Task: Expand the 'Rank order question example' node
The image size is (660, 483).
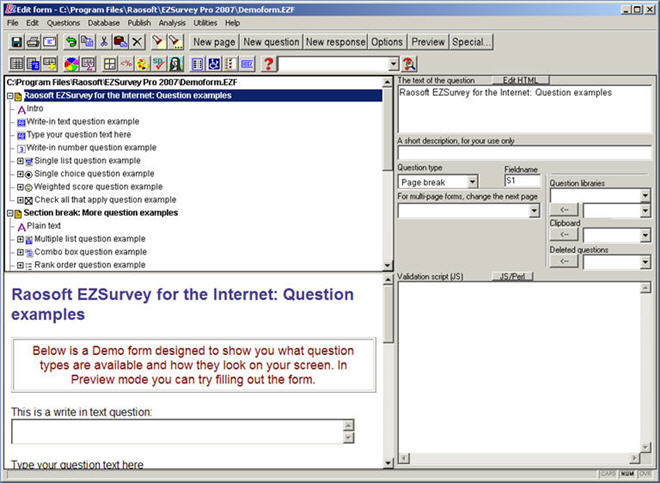Action: coord(20,265)
